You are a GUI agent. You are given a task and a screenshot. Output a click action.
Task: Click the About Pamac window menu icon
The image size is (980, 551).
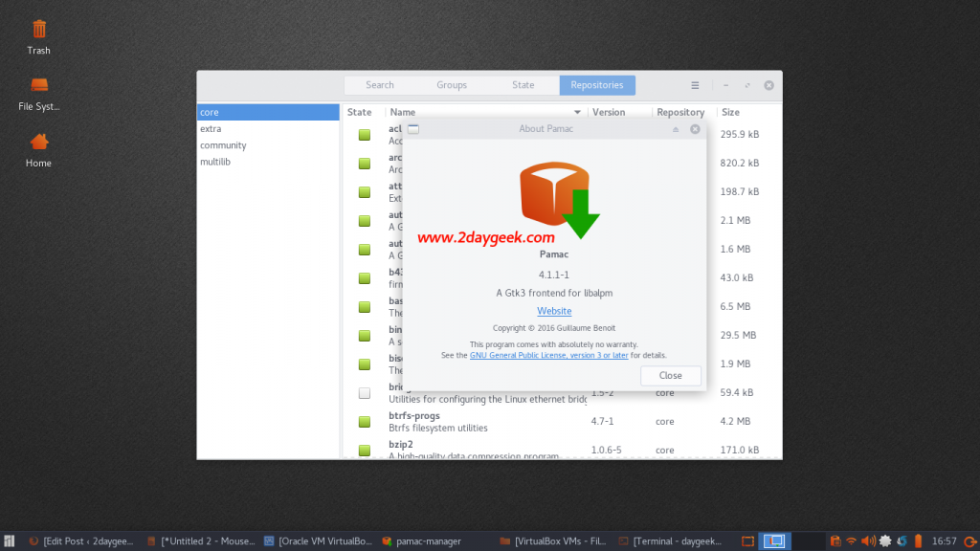coord(413,128)
